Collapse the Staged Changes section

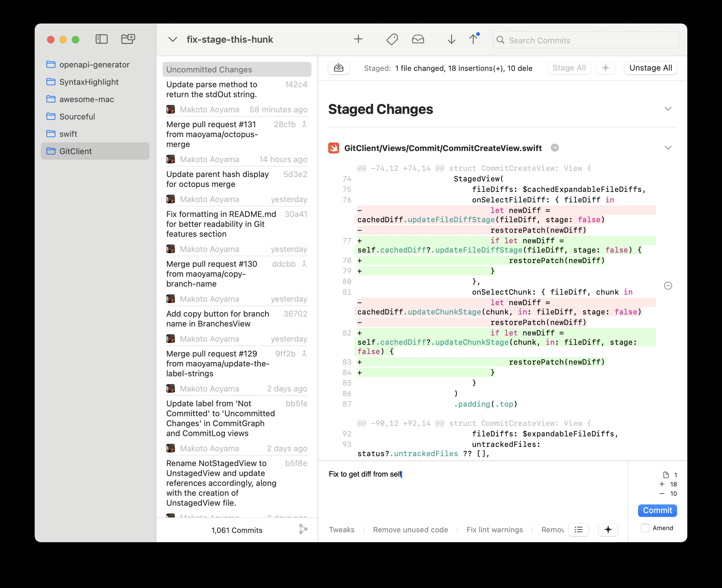668,109
